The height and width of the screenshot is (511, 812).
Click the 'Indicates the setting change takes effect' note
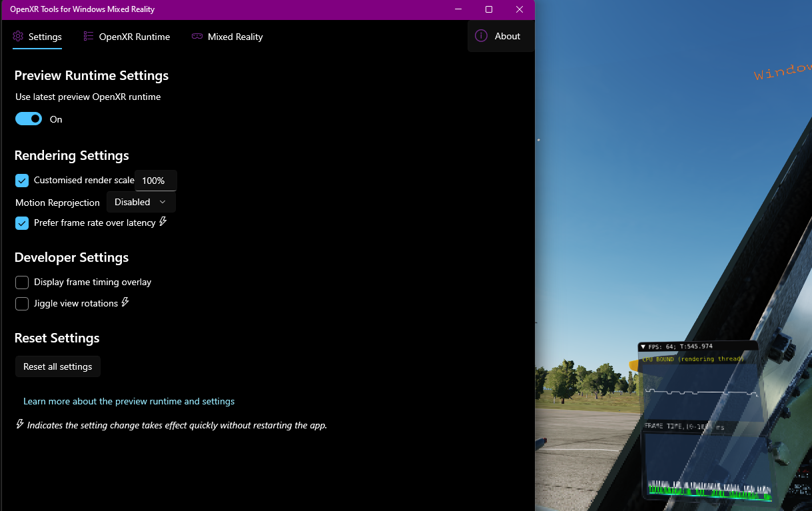pyautogui.click(x=177, y=425)
